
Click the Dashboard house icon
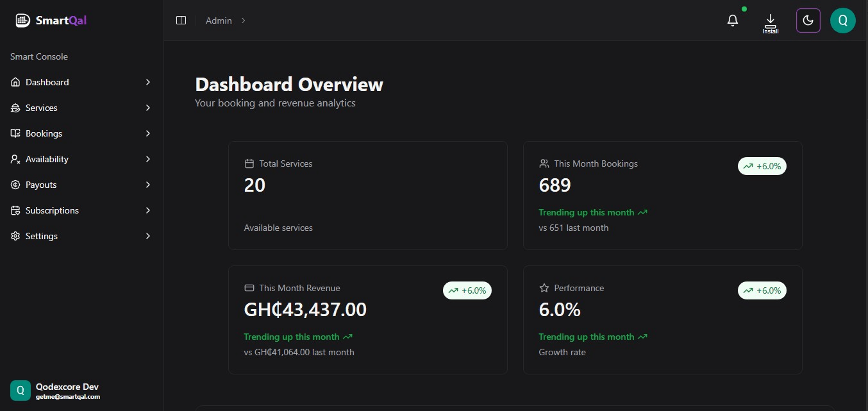point(14,82)
